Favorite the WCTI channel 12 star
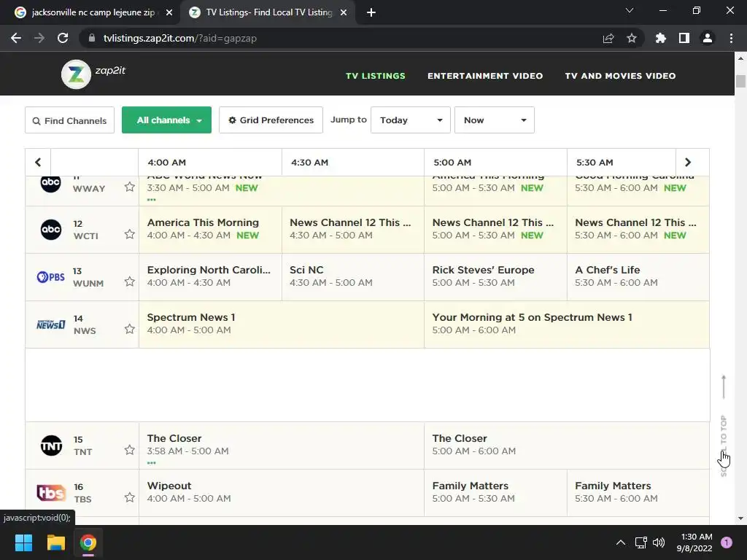747x560 pixels. (x=130, y=234)
